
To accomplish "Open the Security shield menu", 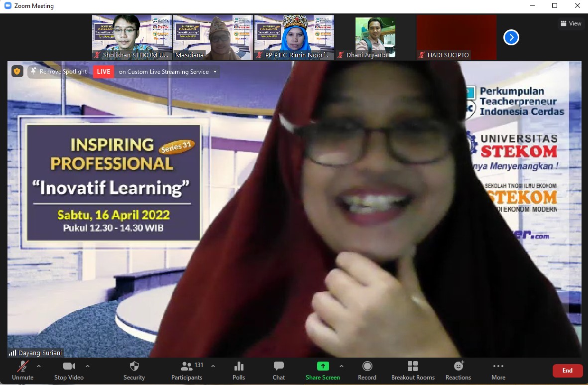I will tap(134, 371).
